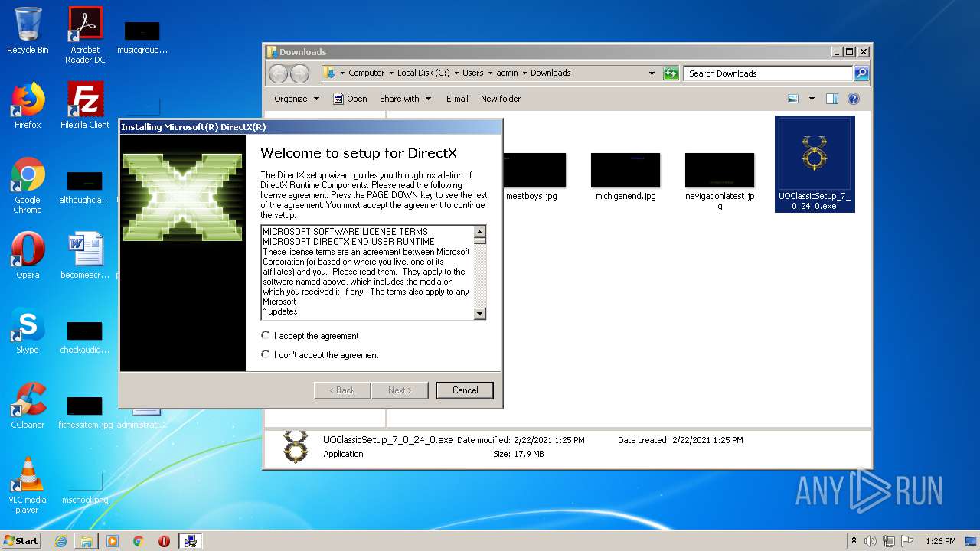
Task: Select the musicgroup desktop file
Action: click(142, 37)
